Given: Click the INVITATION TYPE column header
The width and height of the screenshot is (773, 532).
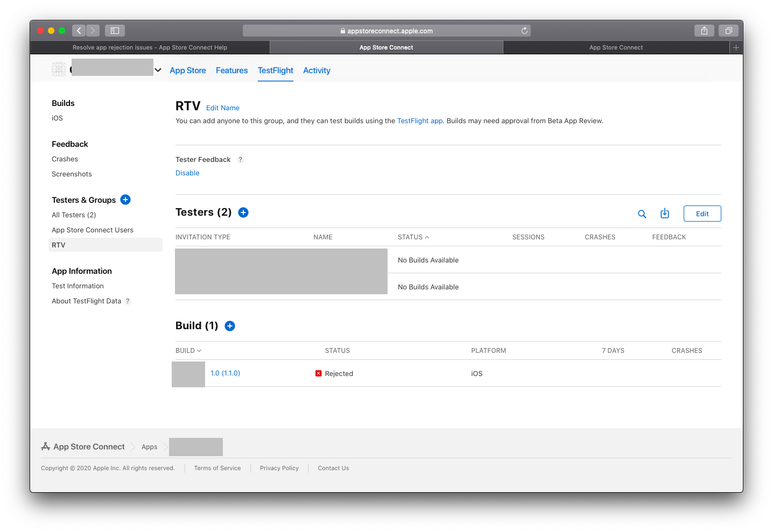Looking at the screenshot, I should pyautogui.click(x=203, y=237).
